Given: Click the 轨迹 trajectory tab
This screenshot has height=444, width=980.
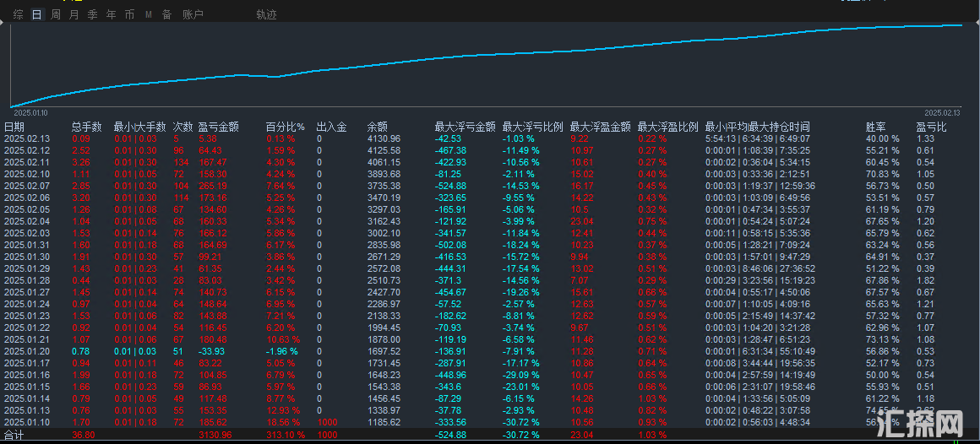Looking at the screenshot, I should [x=266, y=14].
